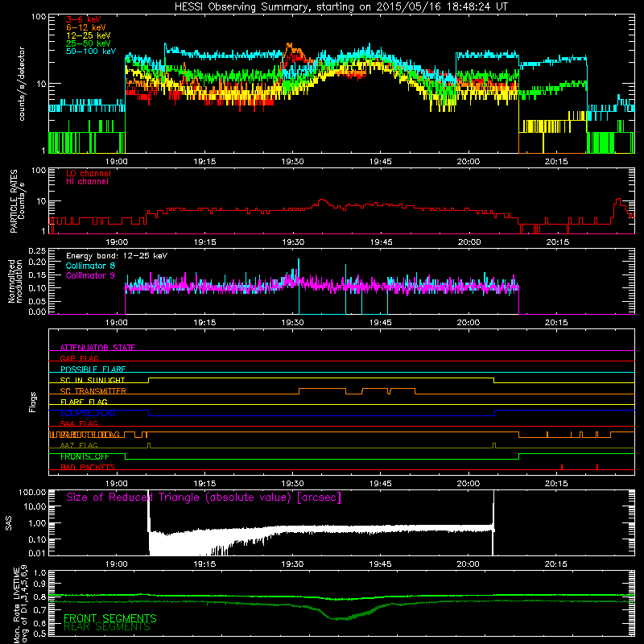Click the FRONTS_OFF flag label
Image resolution: width=644 pixels, height=644 pixels.
pyautogui.click(x=85, y=456)
